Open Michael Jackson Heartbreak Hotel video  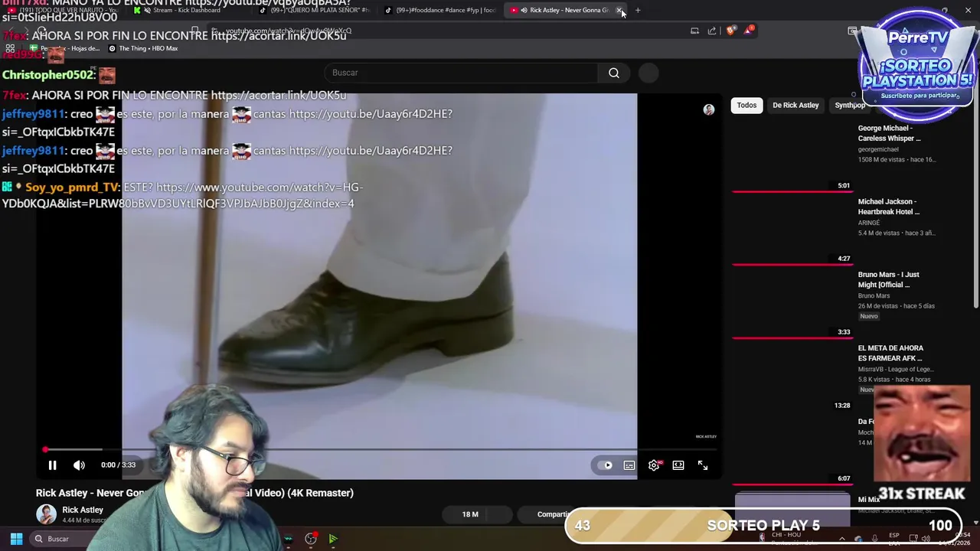point(889,207)
